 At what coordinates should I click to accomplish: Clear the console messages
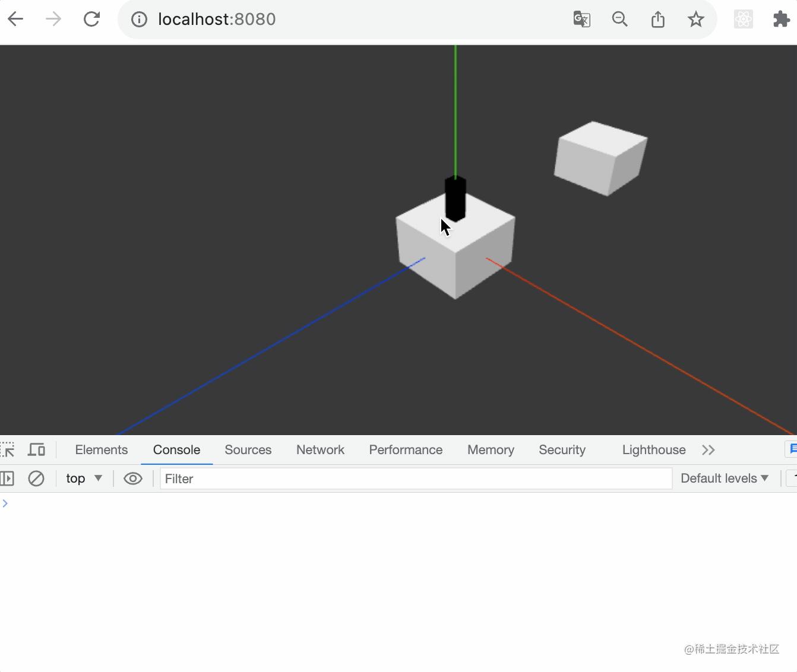coord(36,478)
